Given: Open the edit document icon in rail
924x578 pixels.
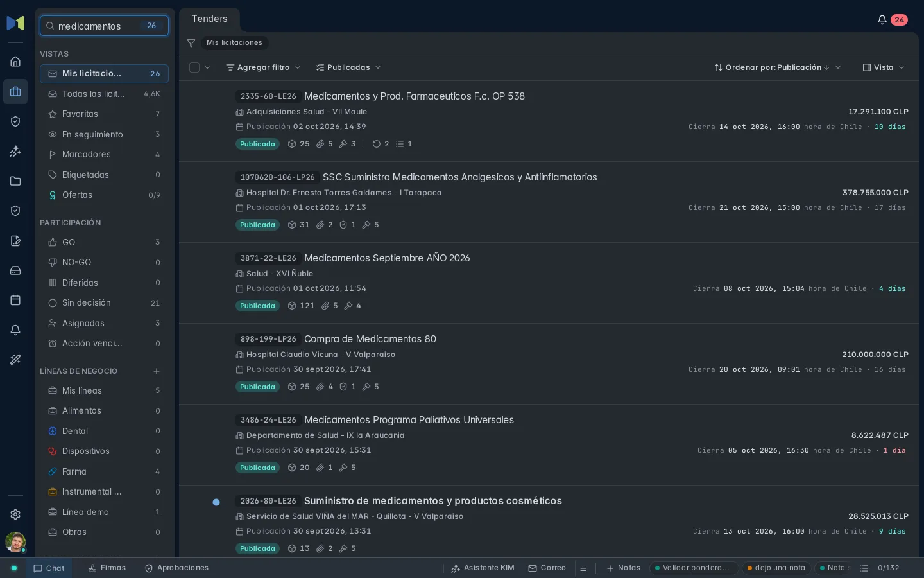Looking at the screenshot, I should pyautogui.click(x=15, y=241).
